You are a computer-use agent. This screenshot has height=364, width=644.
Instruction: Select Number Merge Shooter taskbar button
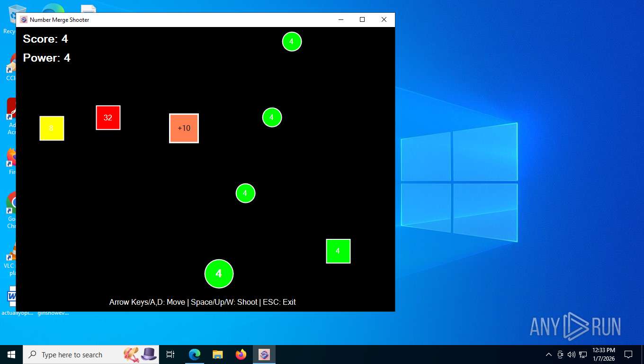(264, 355)
